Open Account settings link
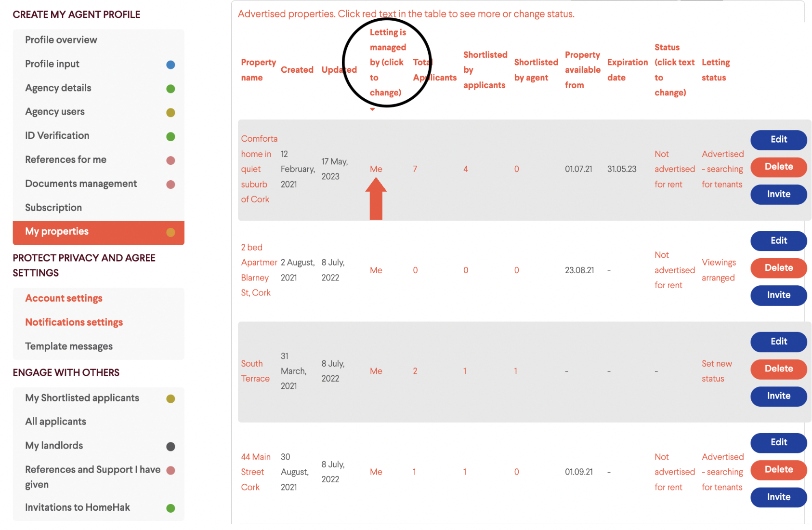The width and height of the screenshot is (812, 530). 64,298
